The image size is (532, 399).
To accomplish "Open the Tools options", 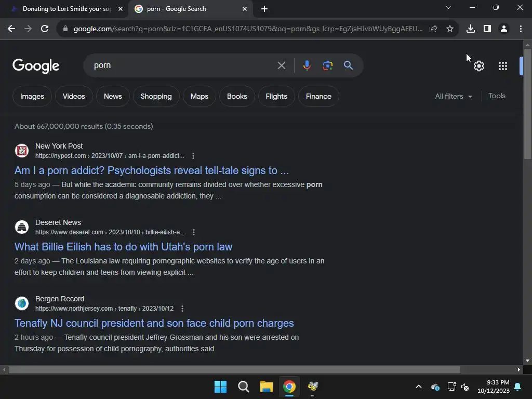I will (497, 96).
